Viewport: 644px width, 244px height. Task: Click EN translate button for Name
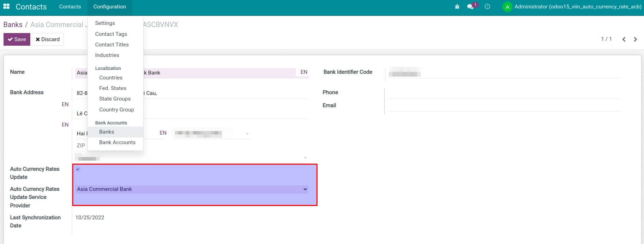304,72
